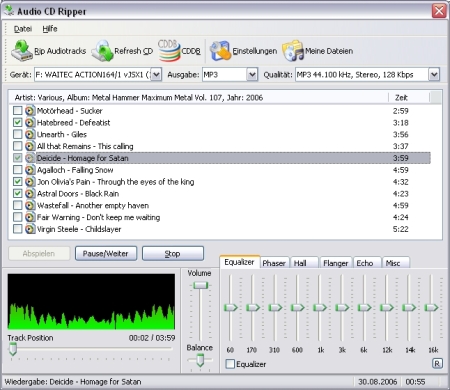Viewport: 450px width, 390px height.
Task: Click the R equalizer reset button
Action: [437, 363]
